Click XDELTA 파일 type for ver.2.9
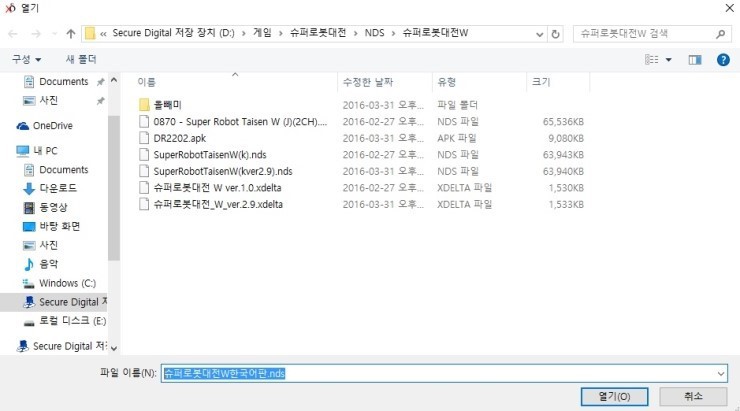This screenshot has width=740, height=411. click(464, 204)
